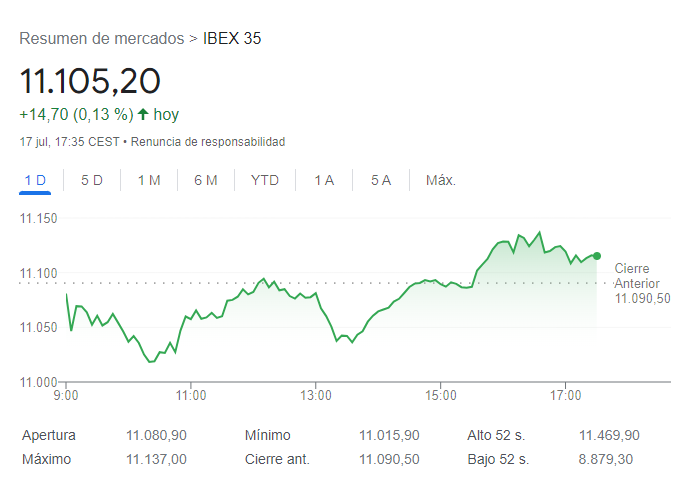Click the Apertura value 11.080,90
Viewport: 693px width, 484px height.
pos(156,435)
